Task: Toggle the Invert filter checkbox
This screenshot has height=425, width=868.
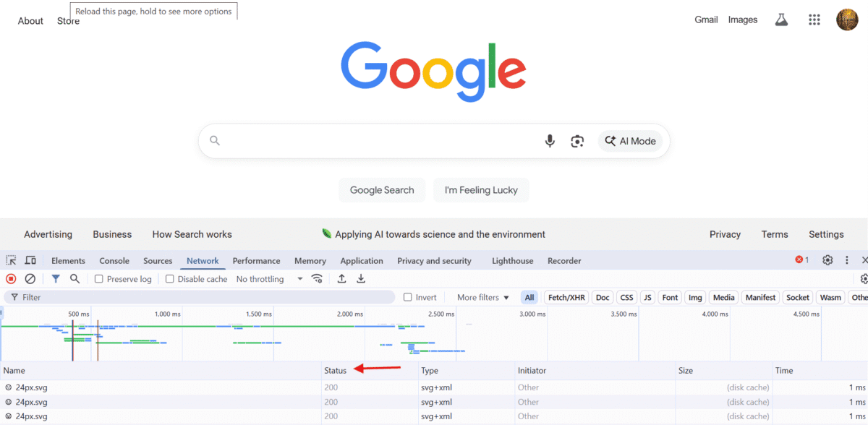Action: 407,297
